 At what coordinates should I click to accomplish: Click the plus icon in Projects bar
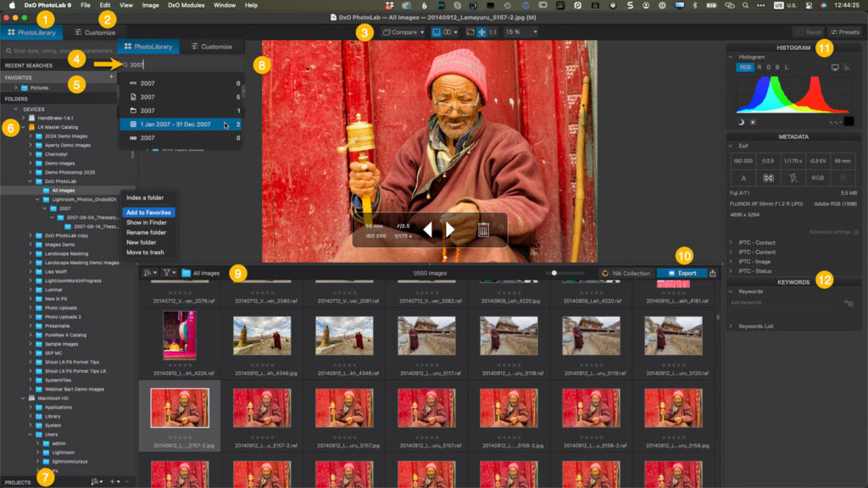click(112, 481)
